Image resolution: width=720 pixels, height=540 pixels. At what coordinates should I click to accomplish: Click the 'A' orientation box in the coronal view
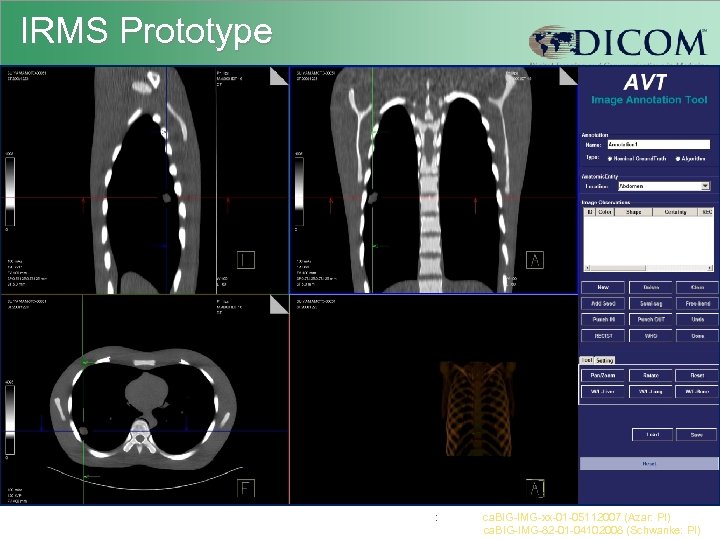(534, 260)
